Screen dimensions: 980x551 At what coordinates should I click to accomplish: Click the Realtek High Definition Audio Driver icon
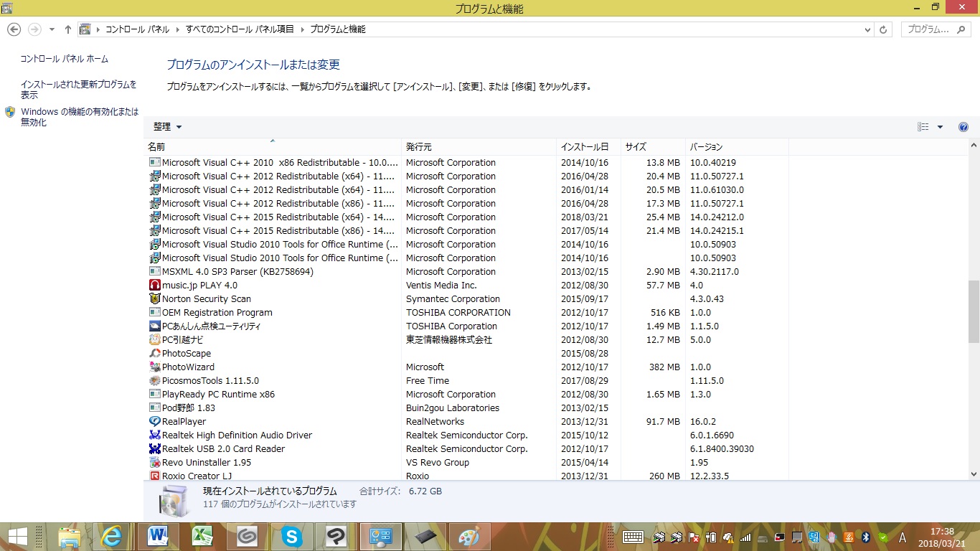coord(154,435)
